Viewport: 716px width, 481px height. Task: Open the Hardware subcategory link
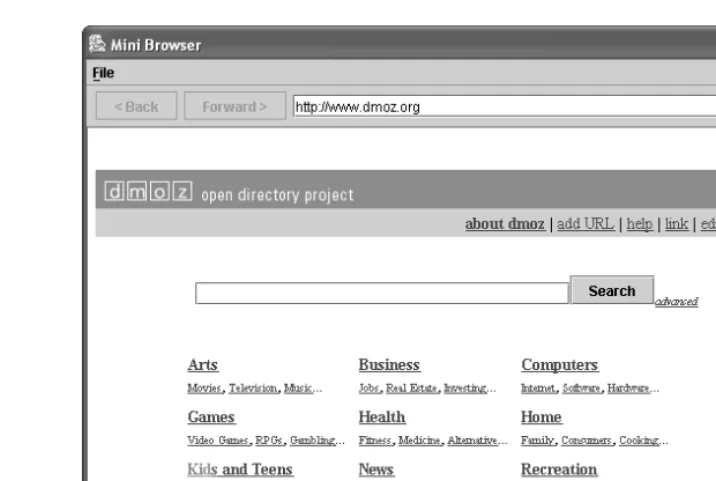coord(628,388)
